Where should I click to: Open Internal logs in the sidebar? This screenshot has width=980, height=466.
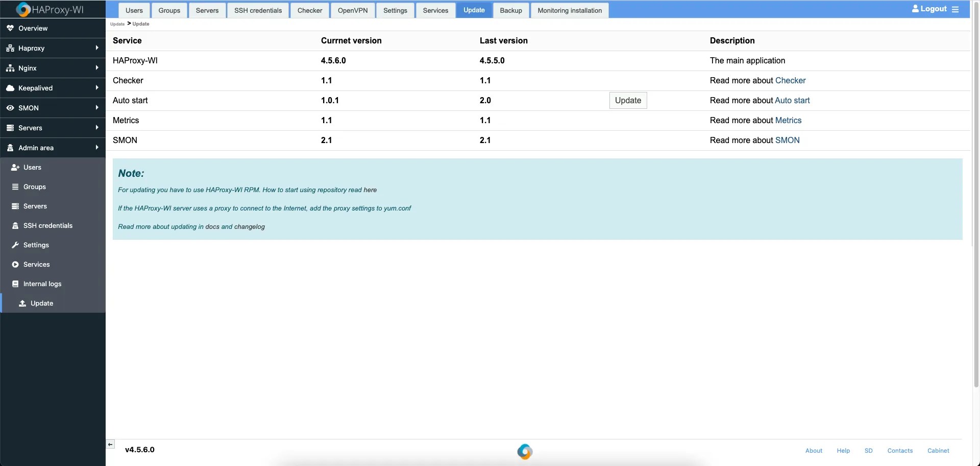click(53, 284)
